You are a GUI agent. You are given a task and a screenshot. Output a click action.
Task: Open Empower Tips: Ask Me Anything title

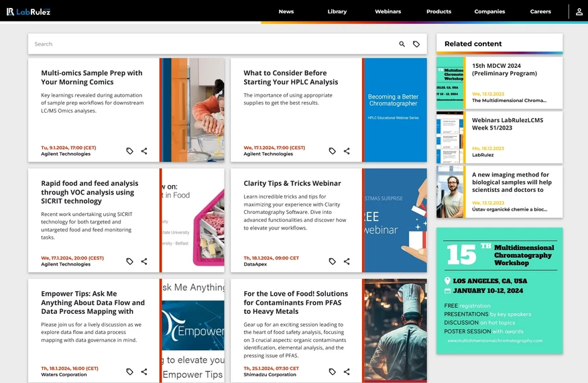tap(93, 303)
